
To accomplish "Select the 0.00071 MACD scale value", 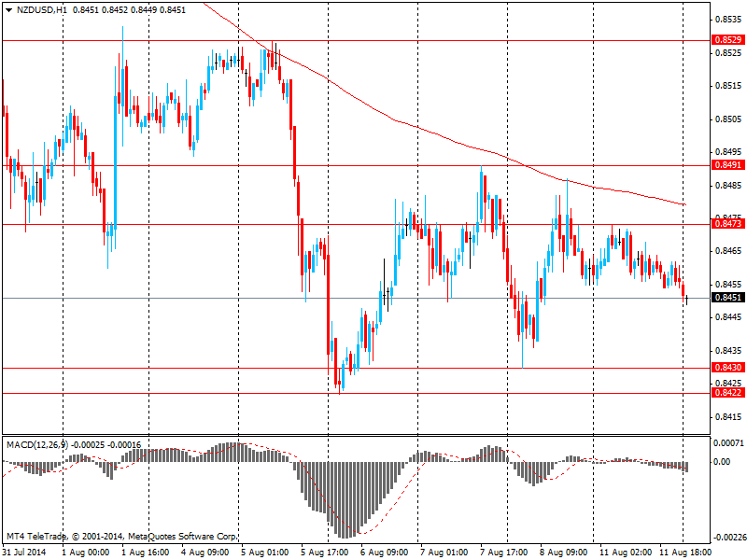I will [x=728, y=442].
